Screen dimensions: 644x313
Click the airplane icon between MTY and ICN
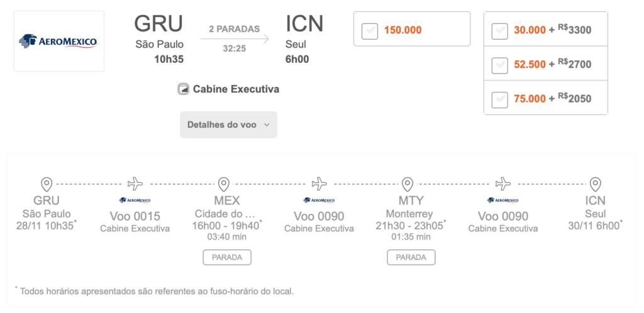pyautogui.click(x=502, y=184)
